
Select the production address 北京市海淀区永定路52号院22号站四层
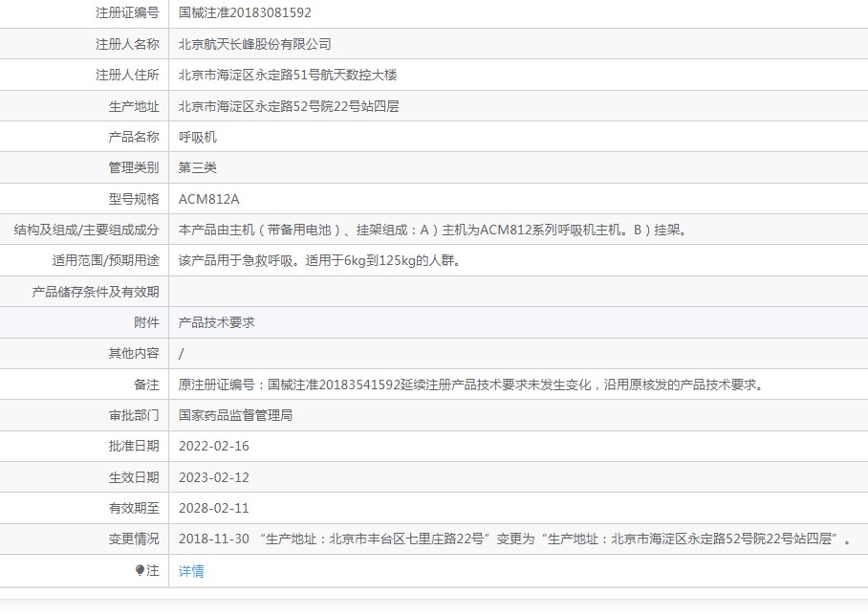click(289, 106)
